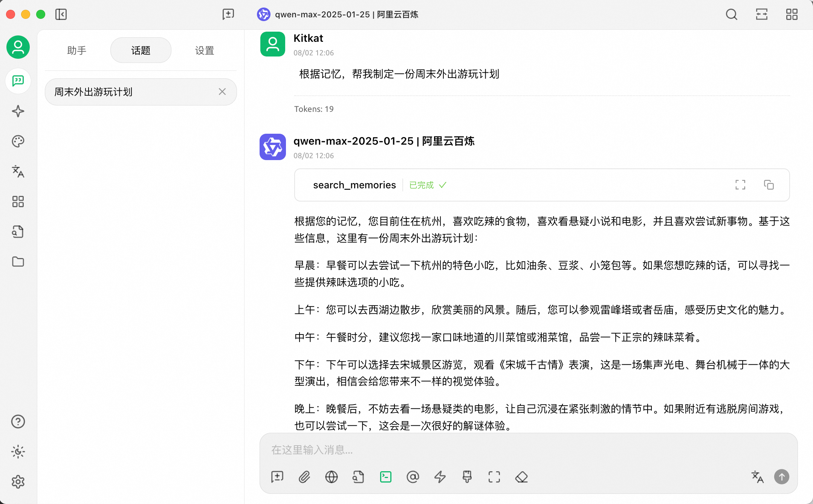Focus the message input field
The width and height of the screenshot is (813, 504).
(x=528, y=450)
